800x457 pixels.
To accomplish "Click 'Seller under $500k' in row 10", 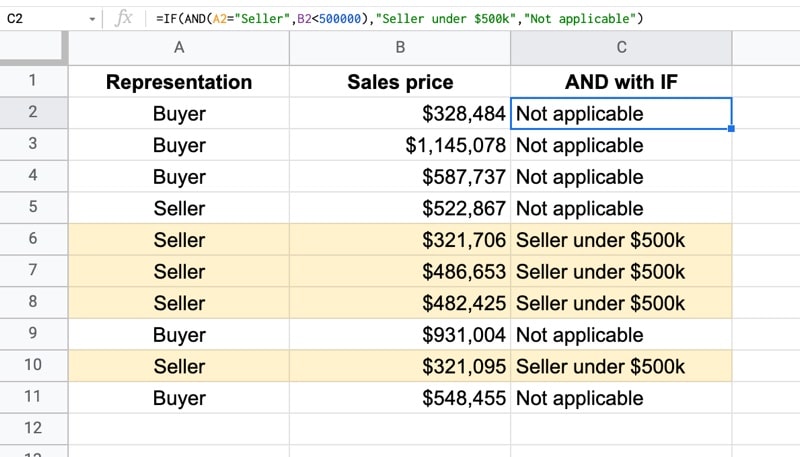I will click(621, 366).
